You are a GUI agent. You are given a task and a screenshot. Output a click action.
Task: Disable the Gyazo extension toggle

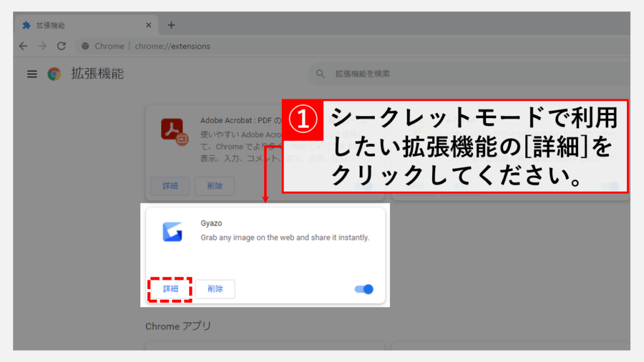pos(364,289)
